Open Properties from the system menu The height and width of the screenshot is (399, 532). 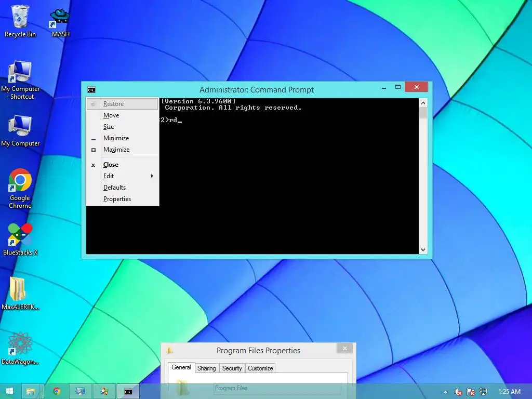click(x=123, y=199)
